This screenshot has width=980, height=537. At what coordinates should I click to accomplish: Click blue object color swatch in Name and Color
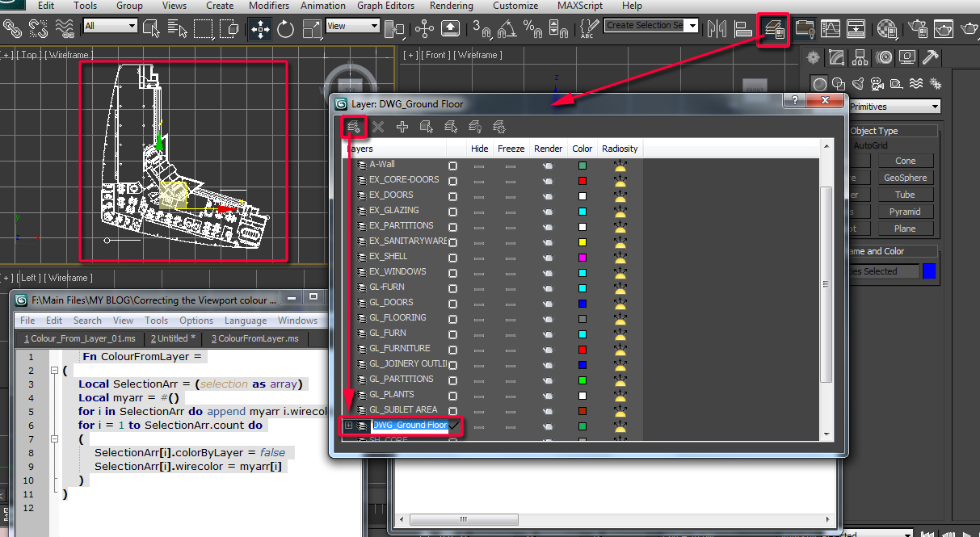[x=929, y=272]
